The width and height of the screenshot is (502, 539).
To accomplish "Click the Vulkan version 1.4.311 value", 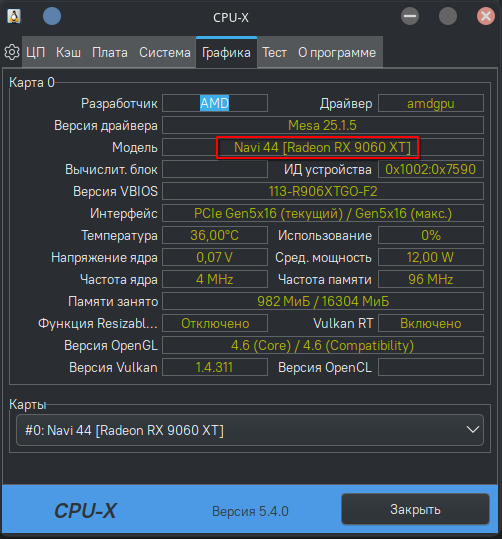I will pyautogui.click(x=215, y=367).
